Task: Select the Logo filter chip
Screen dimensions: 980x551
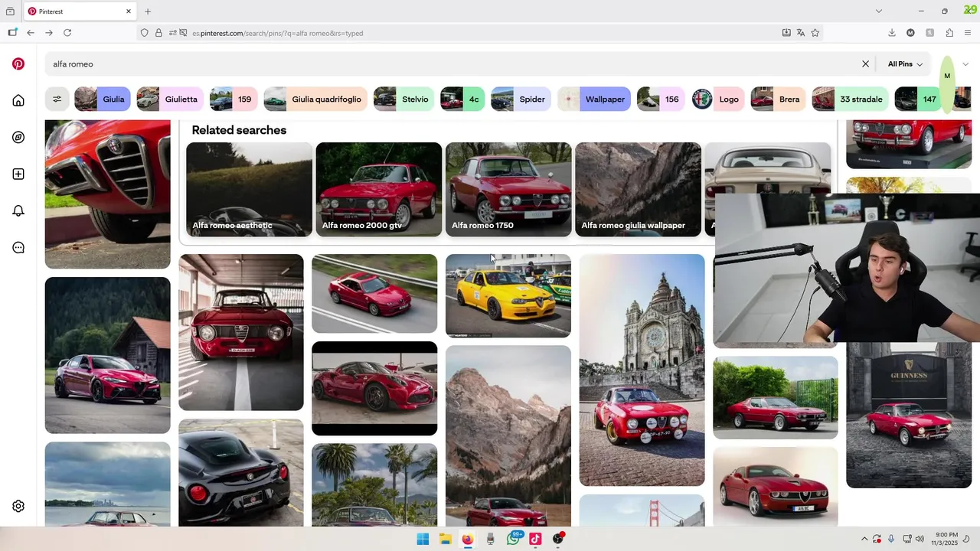Action: point(717,99)
